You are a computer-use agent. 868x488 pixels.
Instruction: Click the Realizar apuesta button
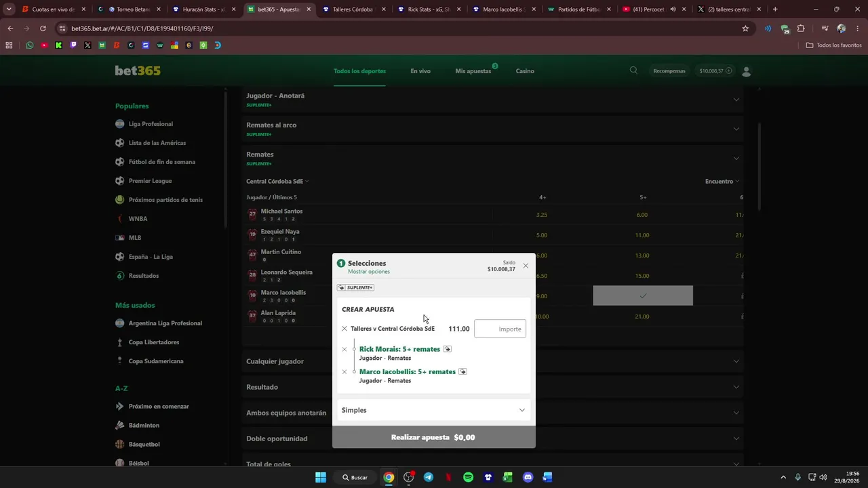[433, 437]
